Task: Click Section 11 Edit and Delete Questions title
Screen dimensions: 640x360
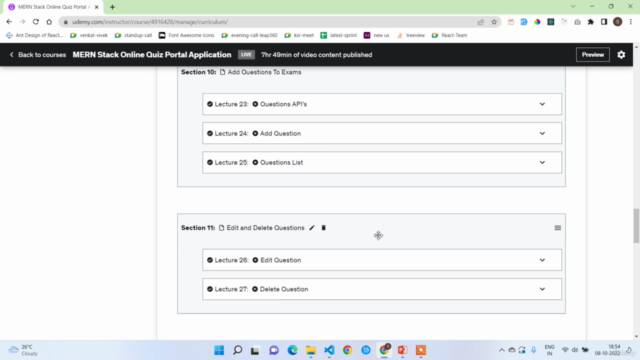Action: 265,228
